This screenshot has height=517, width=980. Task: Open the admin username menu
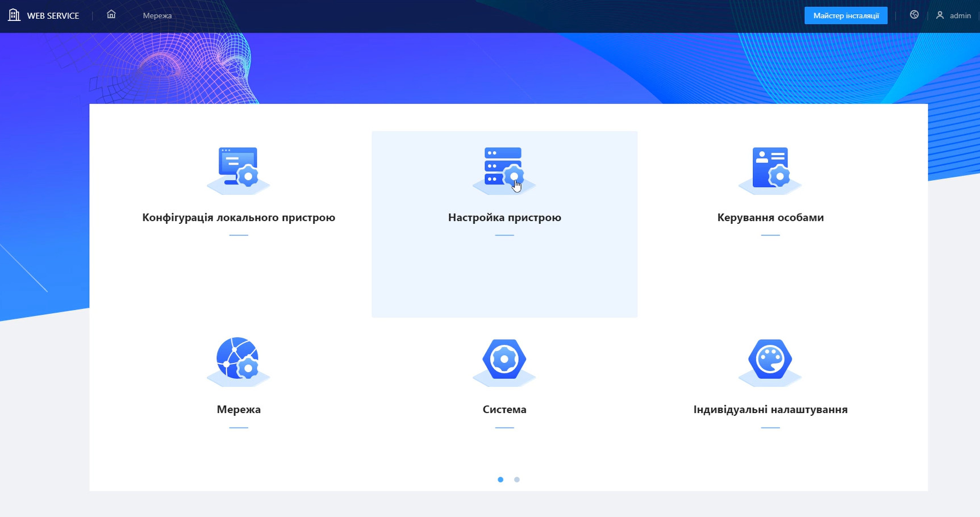[960, 15]
